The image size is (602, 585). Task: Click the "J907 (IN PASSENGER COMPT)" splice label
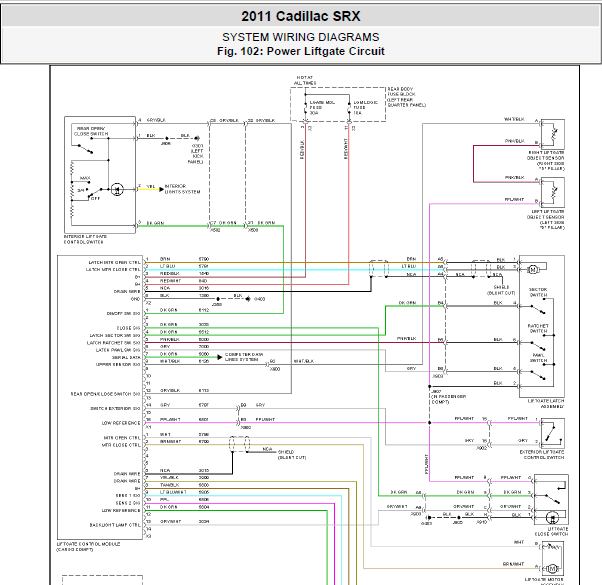[448, 397]
